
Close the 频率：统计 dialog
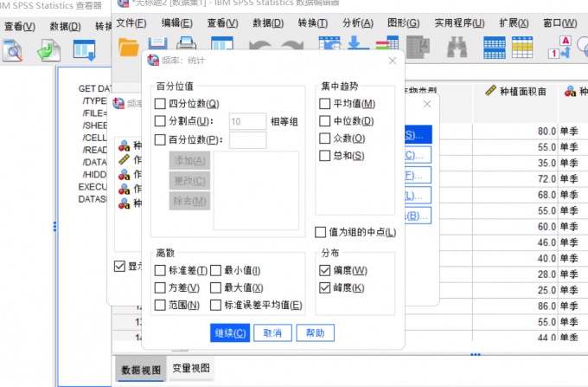(x=393, y=61)
